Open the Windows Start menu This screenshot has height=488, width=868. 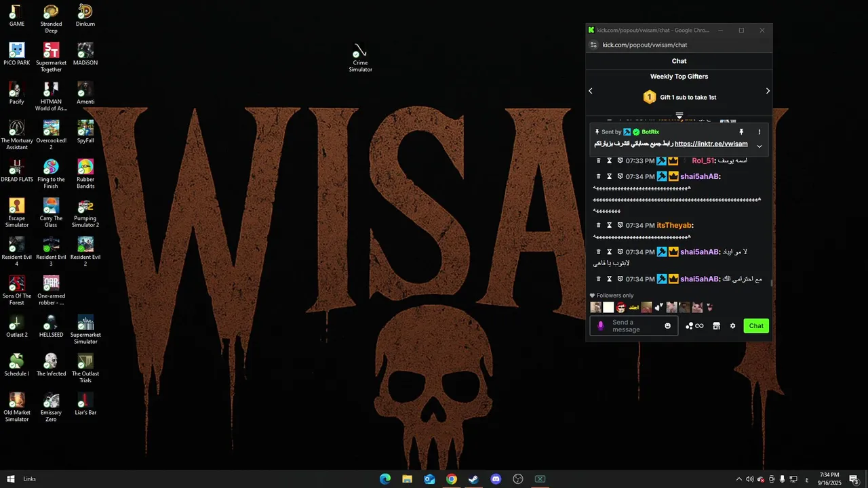pos(11,479)
